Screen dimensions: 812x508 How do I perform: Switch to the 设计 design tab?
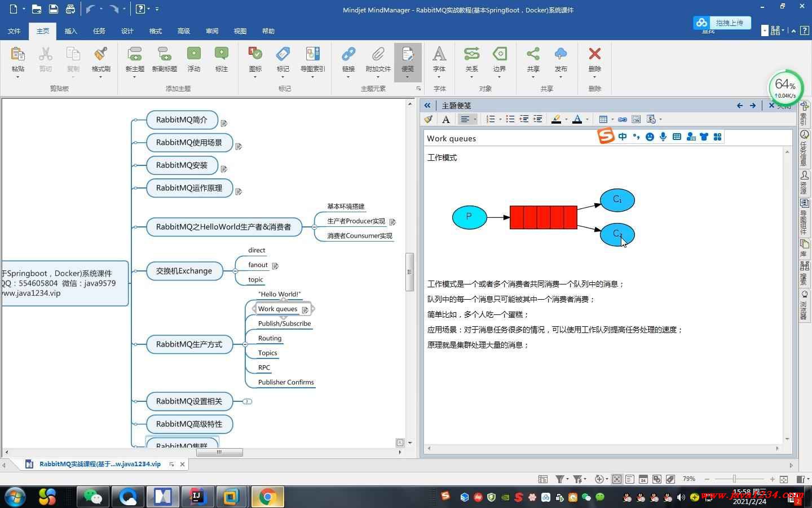point(127,31)
